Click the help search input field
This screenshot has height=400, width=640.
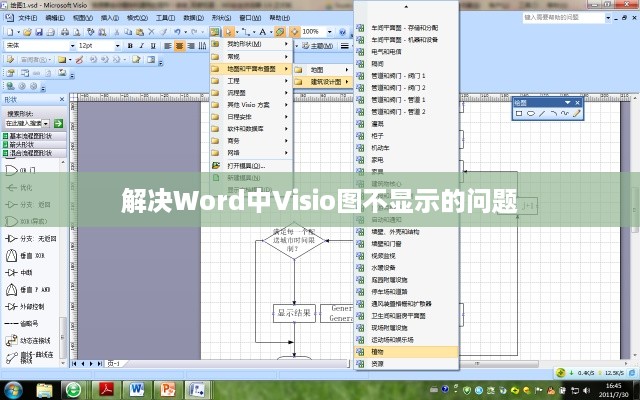(x=564, y=18)
